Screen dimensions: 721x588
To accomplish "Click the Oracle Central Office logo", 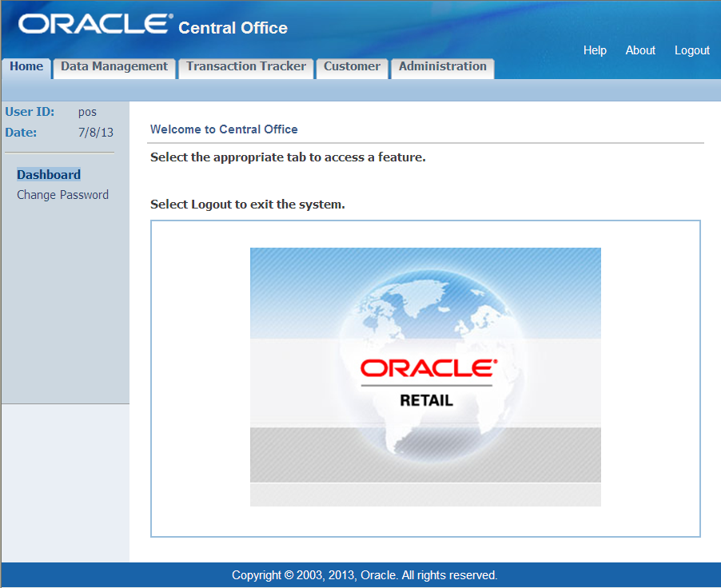I will click(153, 25).
